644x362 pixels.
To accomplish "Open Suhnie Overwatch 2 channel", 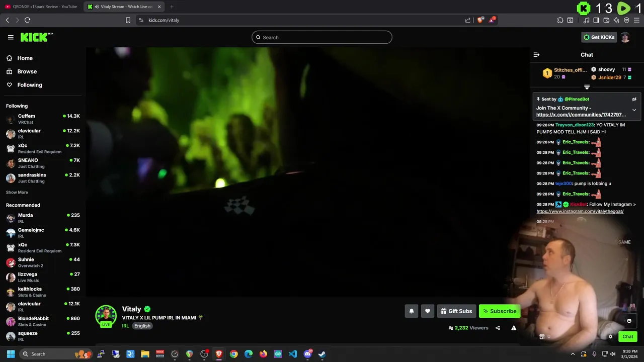I will tap(43, 262).
